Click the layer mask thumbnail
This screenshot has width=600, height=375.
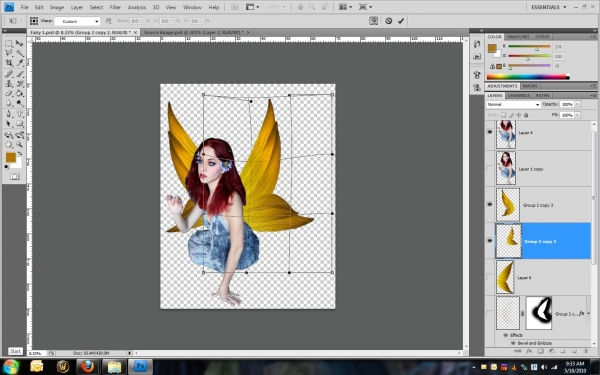(539, 313)
